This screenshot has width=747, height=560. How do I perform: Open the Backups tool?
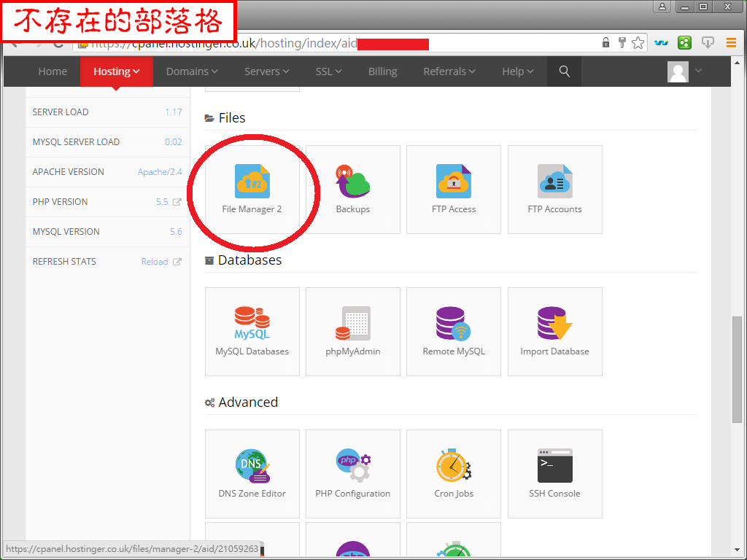[352, 189]
